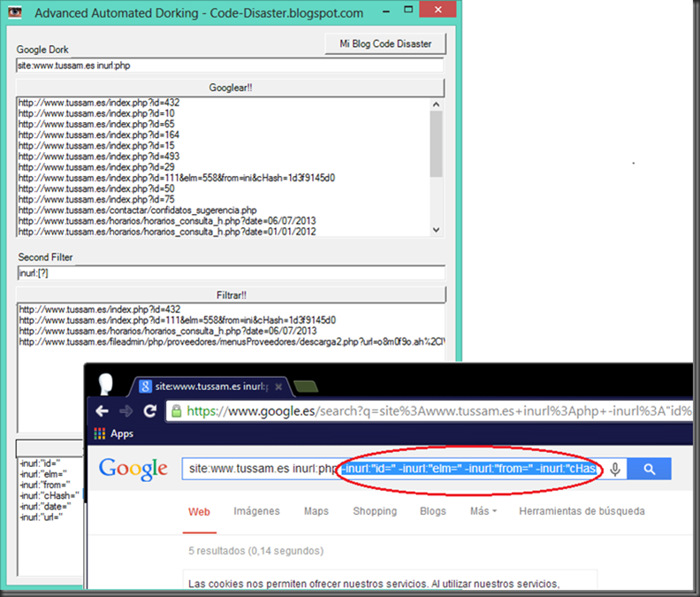Select the Web results tab
Screen dimensions: 700x597
point(199,511)
